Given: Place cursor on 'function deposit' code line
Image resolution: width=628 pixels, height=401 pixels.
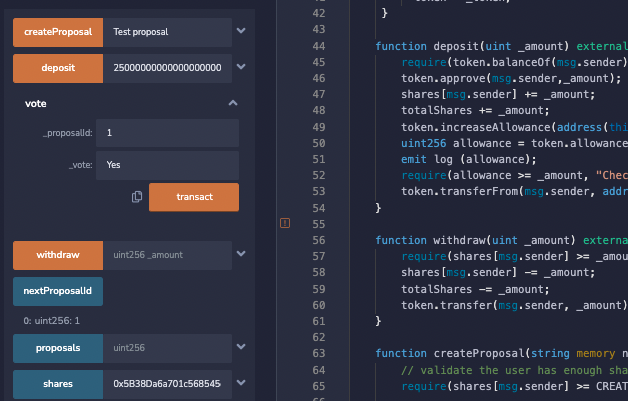Looking at the screenshot, I should (x=501, y=46).
